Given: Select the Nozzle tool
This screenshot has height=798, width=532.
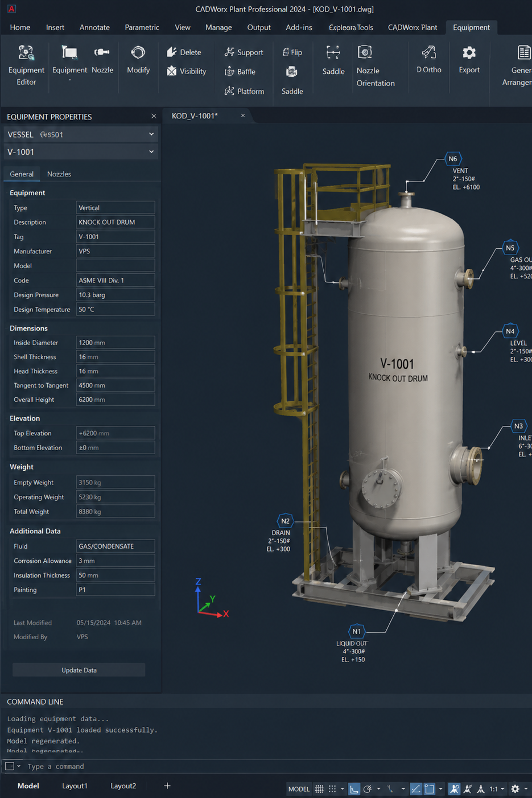Looking at the screenshot, I should [x=102, y=60].
